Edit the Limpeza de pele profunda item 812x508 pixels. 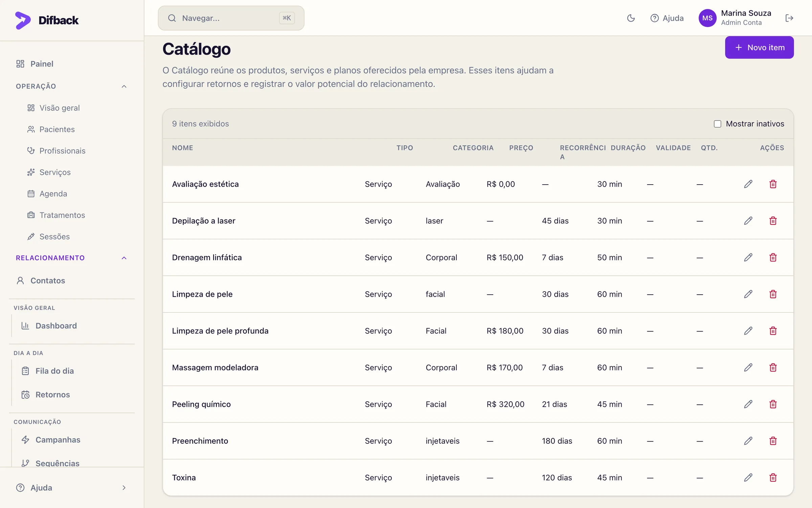[748, 331]
